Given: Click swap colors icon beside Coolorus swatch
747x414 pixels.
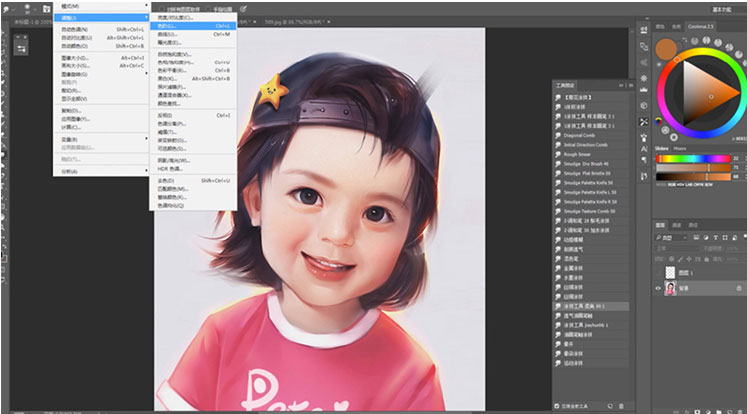Looking at the screenshot, I should coord(685,40).
